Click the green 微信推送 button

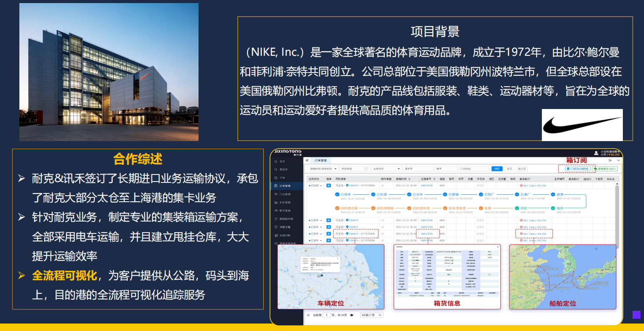coord(605,169)
